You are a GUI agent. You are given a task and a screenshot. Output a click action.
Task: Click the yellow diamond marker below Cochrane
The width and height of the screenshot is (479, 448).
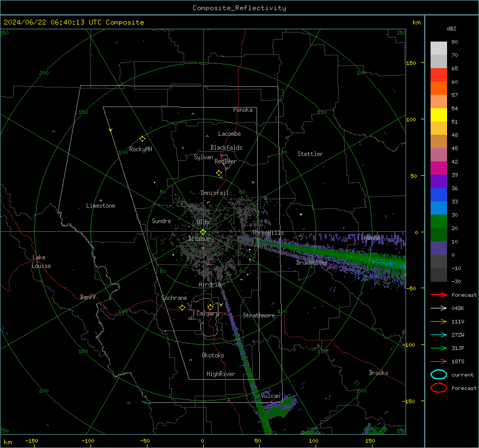point(183,307)
